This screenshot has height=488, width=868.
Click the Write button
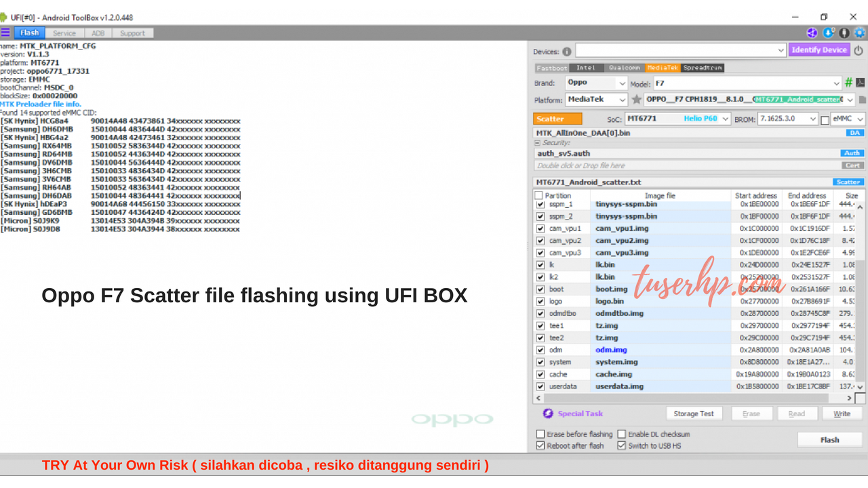pos(842,413)
